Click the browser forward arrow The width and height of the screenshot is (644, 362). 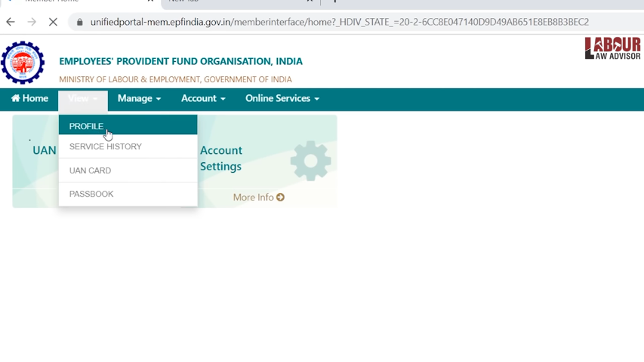point(32,22)
